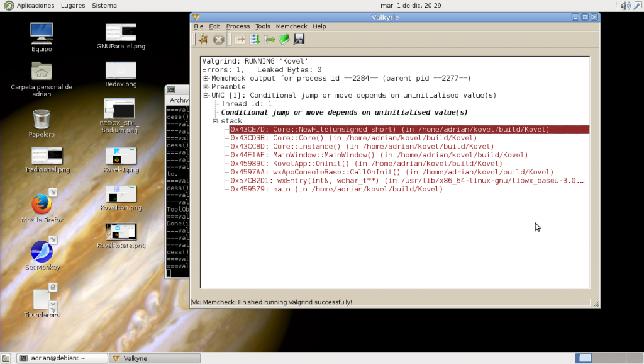Image resolution: width=644 pixels, height=364 pixels.
Task: Click the show source paths toolbar icon
Action: 269,40
